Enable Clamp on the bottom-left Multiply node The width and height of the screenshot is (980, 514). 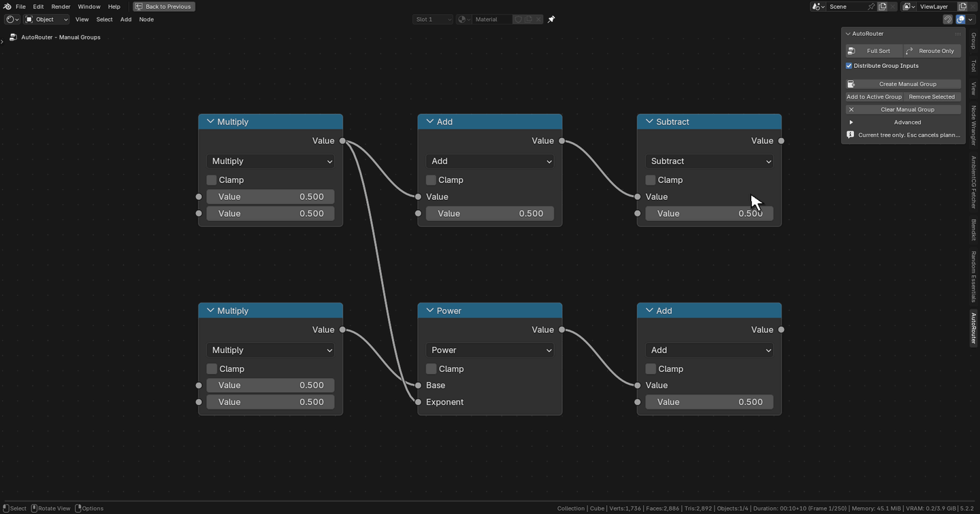point(212,369)
